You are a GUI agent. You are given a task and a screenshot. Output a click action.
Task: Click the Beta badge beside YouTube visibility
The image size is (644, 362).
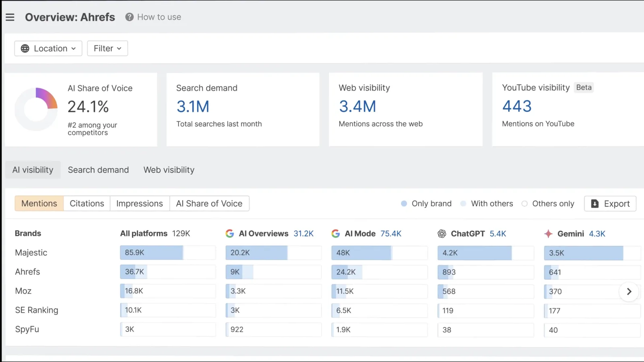point(584,87)
